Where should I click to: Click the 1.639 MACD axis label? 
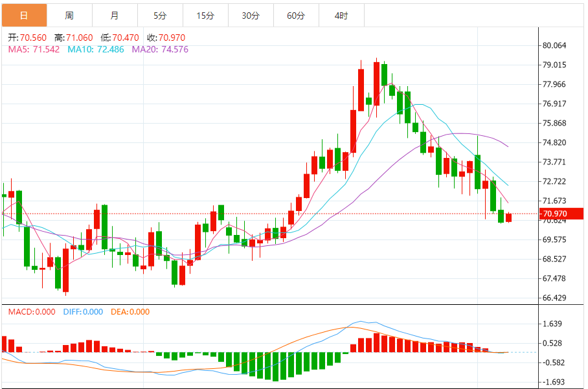[x=552, y=324]
